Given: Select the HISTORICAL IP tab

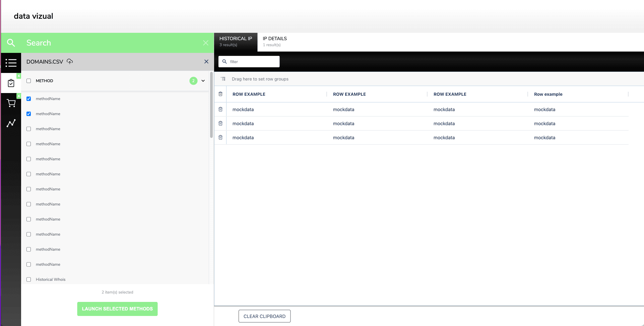Looking at the screenshot, I should [x=236, y=41].
